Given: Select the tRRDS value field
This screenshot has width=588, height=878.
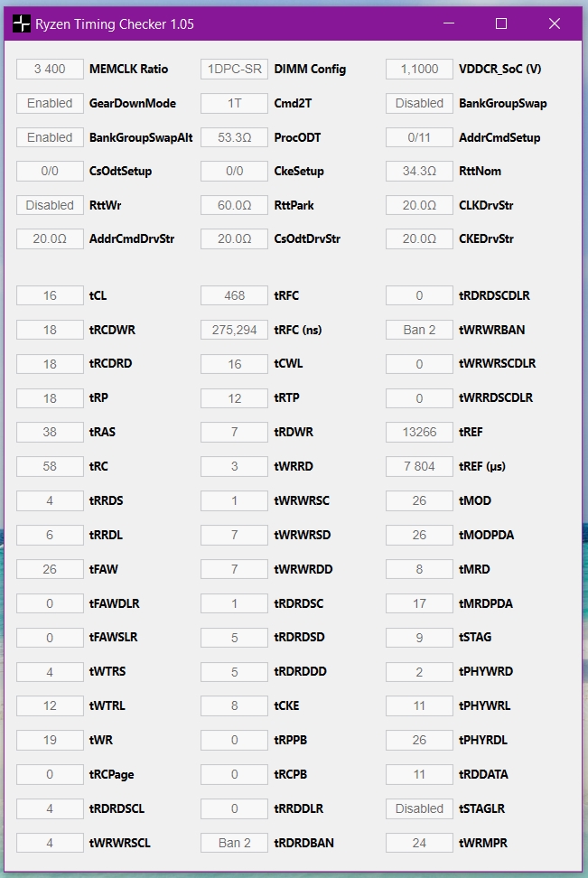Looking at the screenshot, I should coord(50,500).
